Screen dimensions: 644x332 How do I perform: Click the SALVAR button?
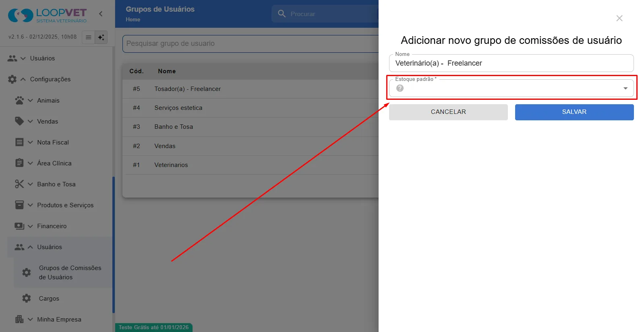pos(574,112)
